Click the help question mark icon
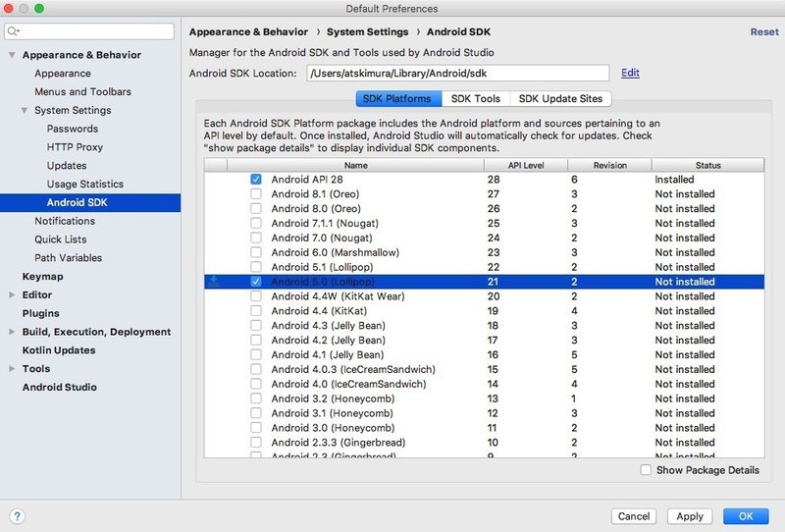This screenshot has height=532, width=785. tap(17, 516)
